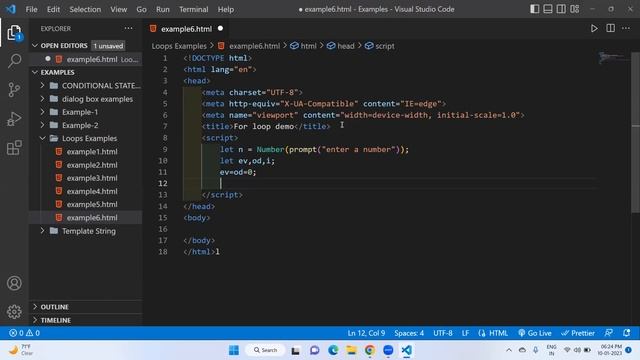Click Loops Examples breadcrumb
The height and width of the screenshot is (360, 640).
[179, 46]
